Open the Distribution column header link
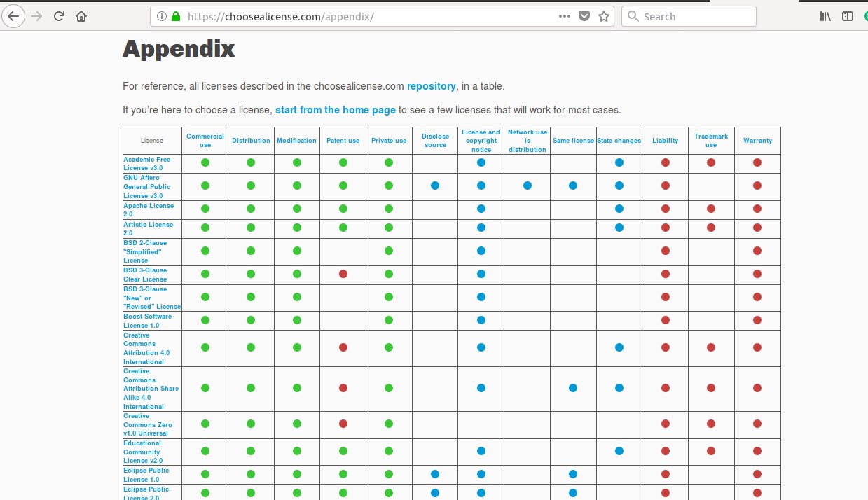Viewport: 868px width, 500px height. [x=251, y=141]
